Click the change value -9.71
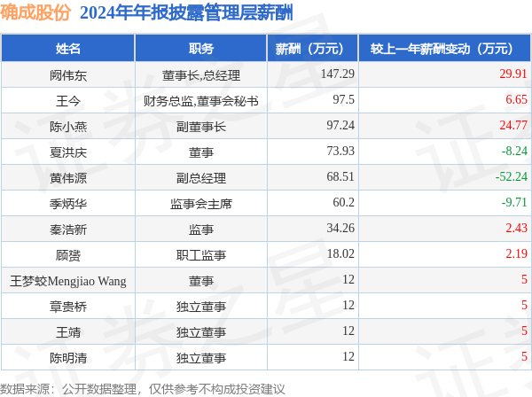This screenshot has height=397, width=532. 514,202
